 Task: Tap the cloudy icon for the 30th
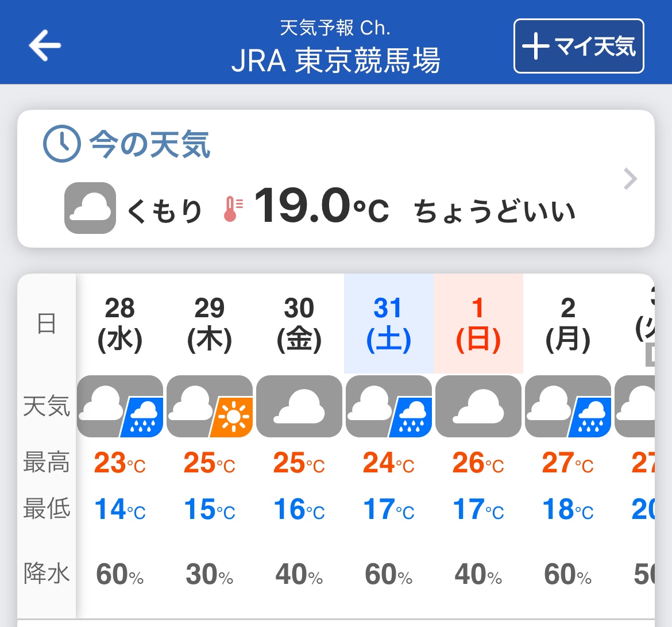click(299, 406)
